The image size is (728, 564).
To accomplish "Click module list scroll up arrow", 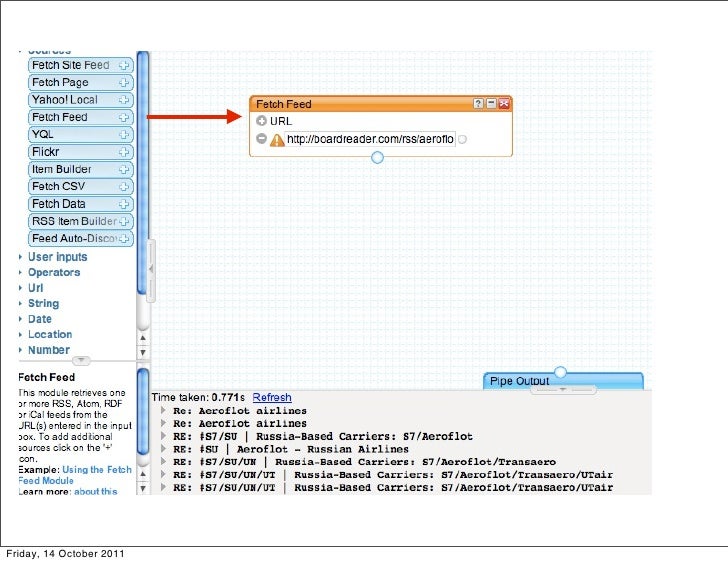I will pos(143,338).
